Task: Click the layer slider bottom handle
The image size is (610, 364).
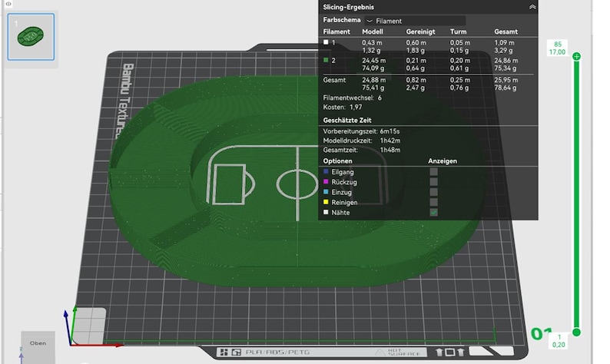Action: click(x=576, y=332)
